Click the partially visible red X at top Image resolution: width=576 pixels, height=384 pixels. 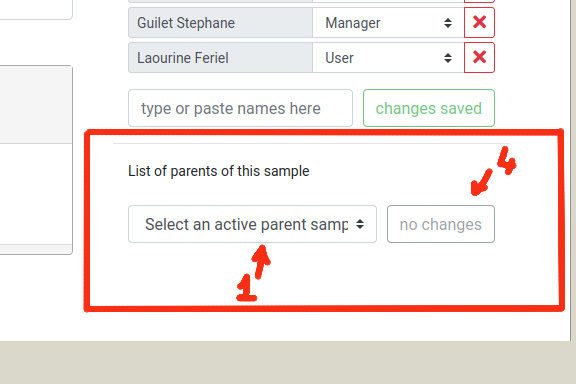[479, 1]
